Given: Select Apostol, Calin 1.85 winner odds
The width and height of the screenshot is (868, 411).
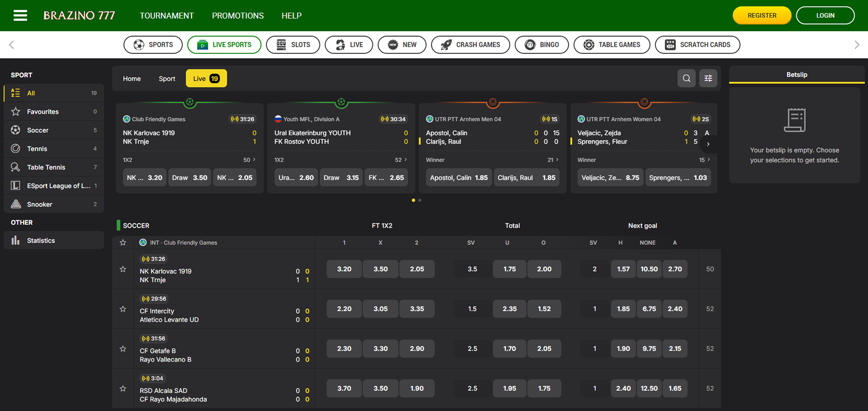Looking at the screenshot, I should click(x=459, y=177).
